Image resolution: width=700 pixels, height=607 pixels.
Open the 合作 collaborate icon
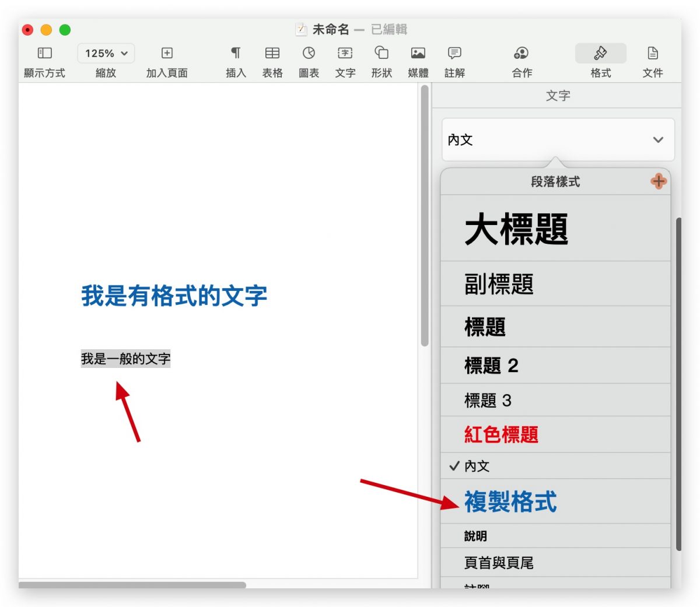coord(521,53)
